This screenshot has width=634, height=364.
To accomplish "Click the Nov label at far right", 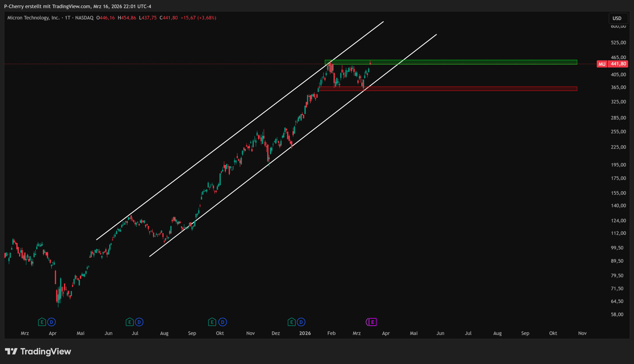I will coord(582,333).
